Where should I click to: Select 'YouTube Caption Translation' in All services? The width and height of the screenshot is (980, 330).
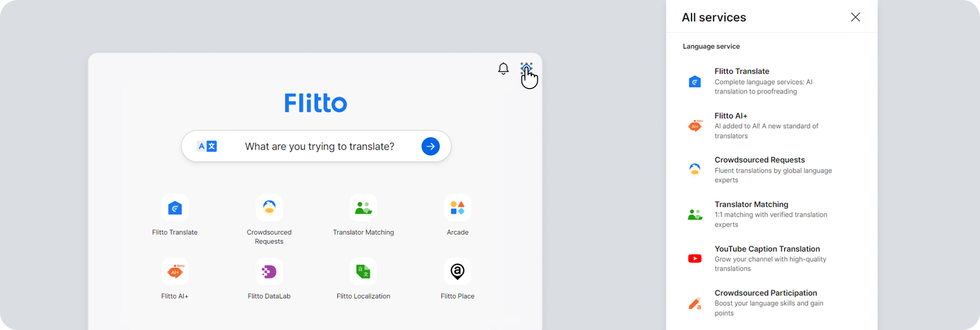[767, 249]
